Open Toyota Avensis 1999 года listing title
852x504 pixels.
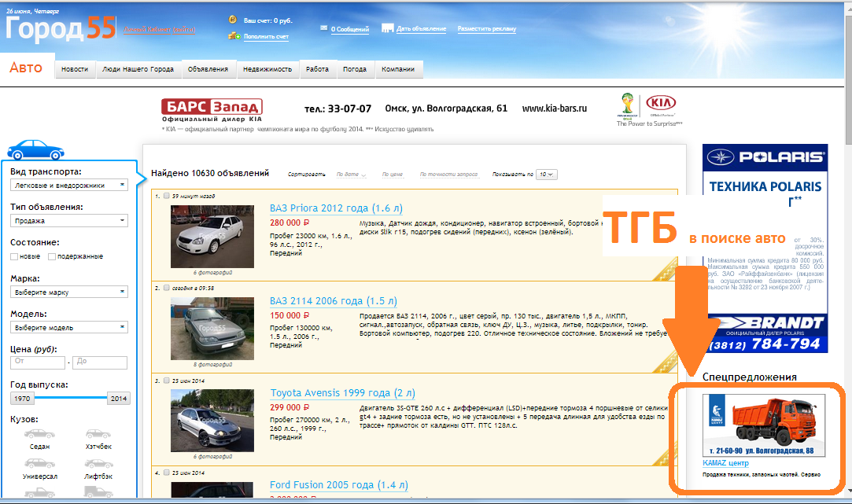pos(343,392)
